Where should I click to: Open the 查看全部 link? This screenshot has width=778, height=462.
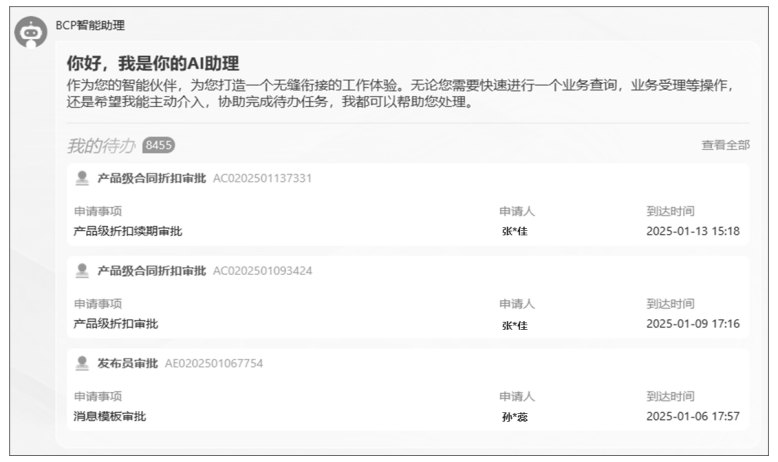pos(725,145)
